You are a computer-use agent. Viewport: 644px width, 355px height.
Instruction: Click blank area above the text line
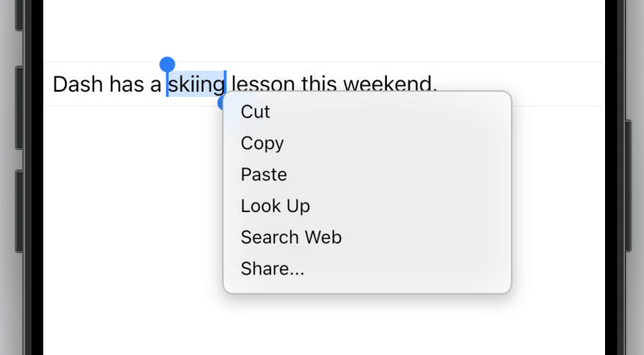tap(320, 30)
